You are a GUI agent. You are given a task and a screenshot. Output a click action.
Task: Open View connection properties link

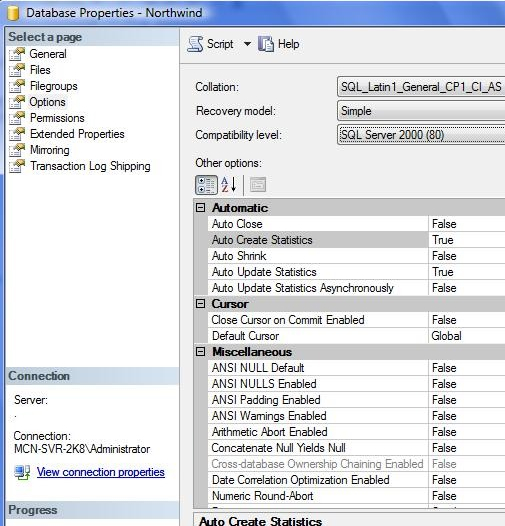coord(101,472)
